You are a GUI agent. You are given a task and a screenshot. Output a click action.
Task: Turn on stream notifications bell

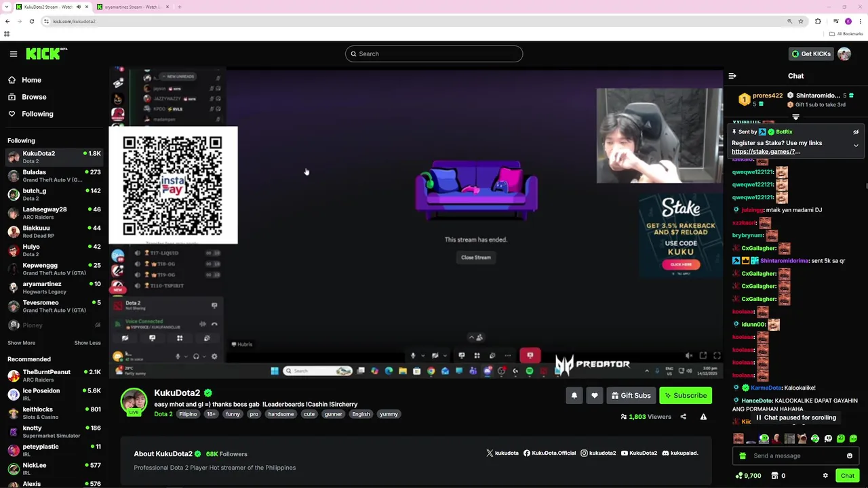(x=574, y=395)
